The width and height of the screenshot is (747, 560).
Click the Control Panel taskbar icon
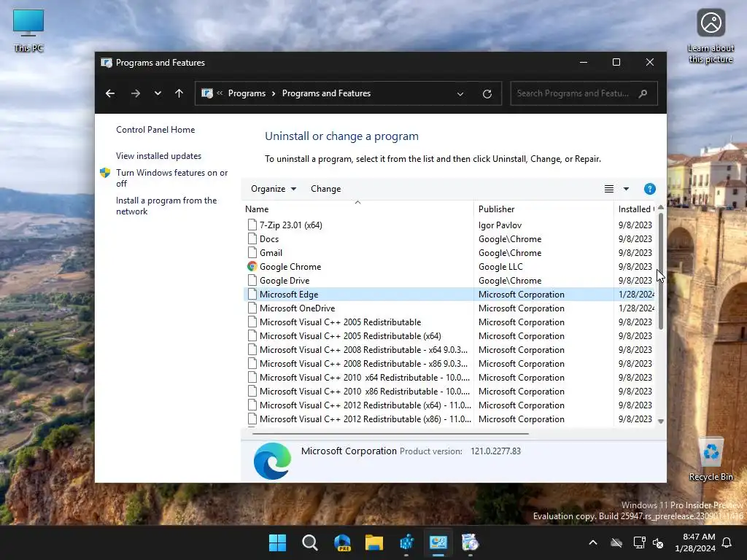coord(438,542)
